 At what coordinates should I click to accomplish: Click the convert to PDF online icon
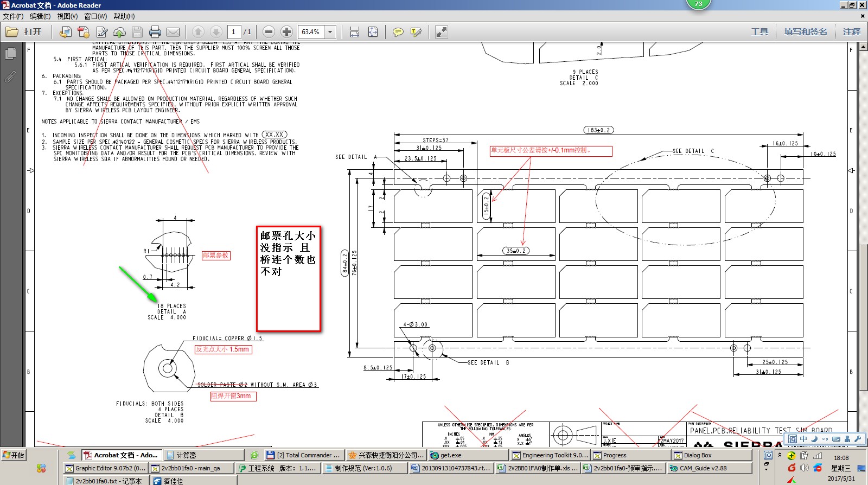pos(65,32)
